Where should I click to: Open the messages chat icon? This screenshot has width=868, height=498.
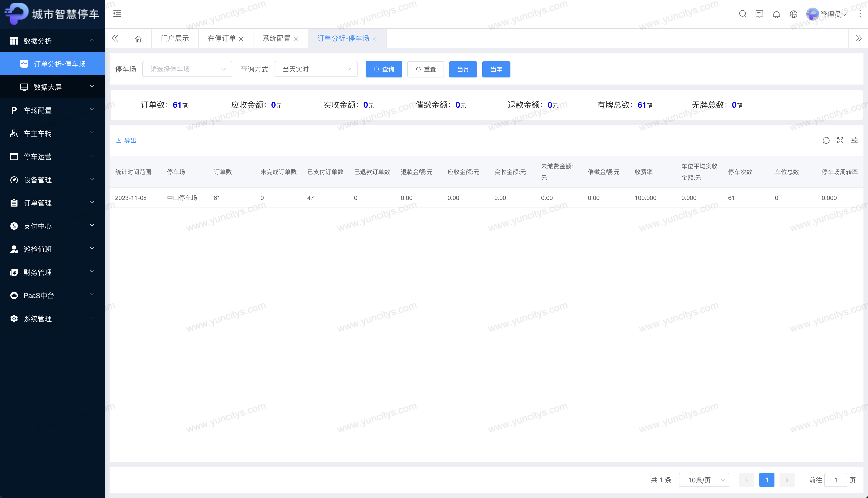point(759,14)
